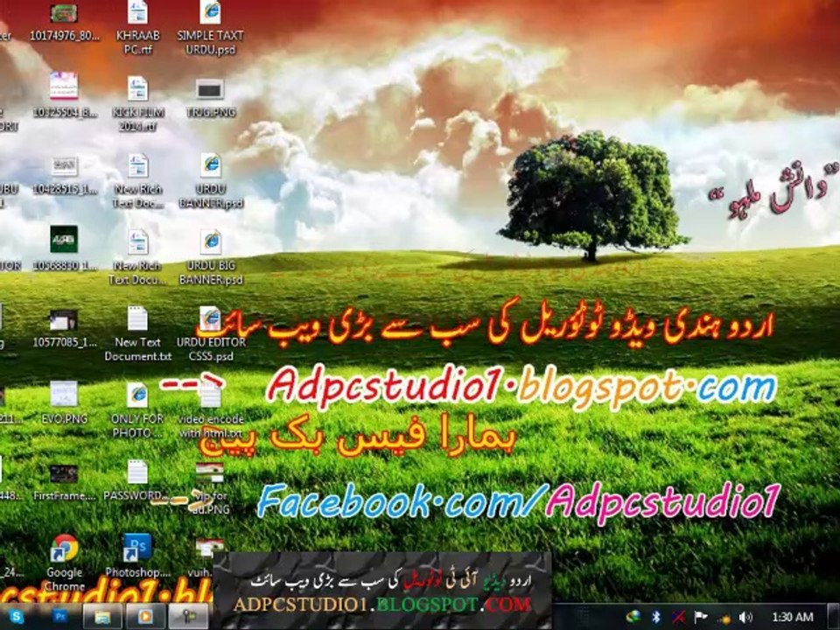Image resolution: width=840 pixels, height=630 pixels.
Task: Open the ONLY FOR PHOTO... file icon
Action: coord(137,395)
